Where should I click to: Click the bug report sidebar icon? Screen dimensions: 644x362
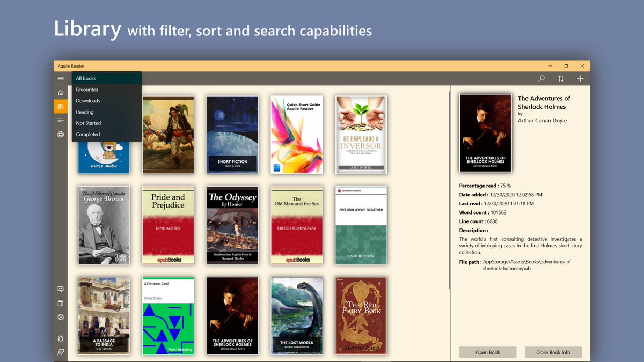tap(61, 338)
